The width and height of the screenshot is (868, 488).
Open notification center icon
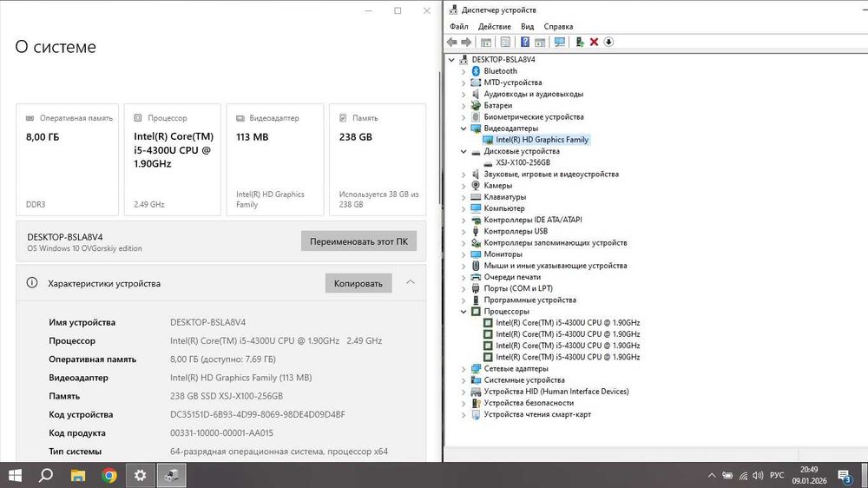pos(845,475)
